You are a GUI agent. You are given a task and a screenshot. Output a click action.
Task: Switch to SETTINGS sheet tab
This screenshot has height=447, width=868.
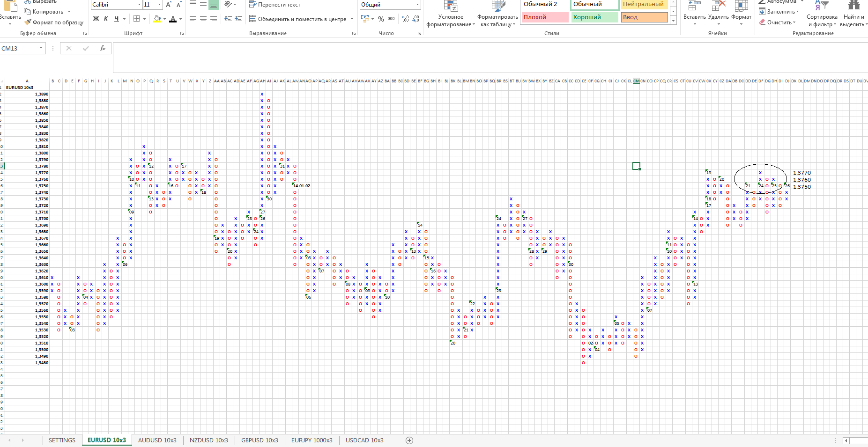pos(62,440)
